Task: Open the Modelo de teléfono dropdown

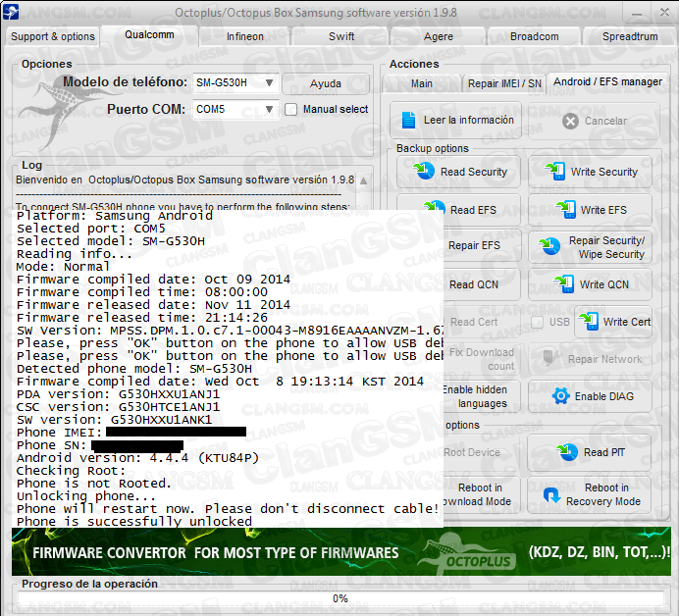Action: [235, 82]
